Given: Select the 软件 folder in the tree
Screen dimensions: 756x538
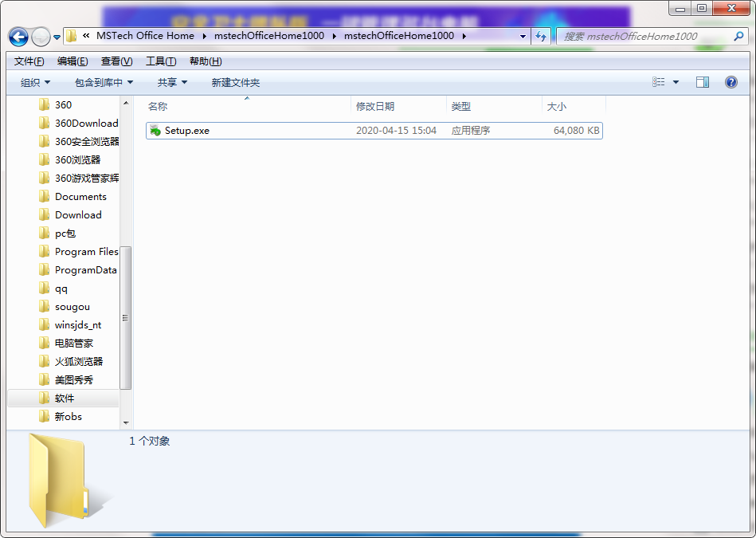Looking at the screenshot, I should (63, 398).
